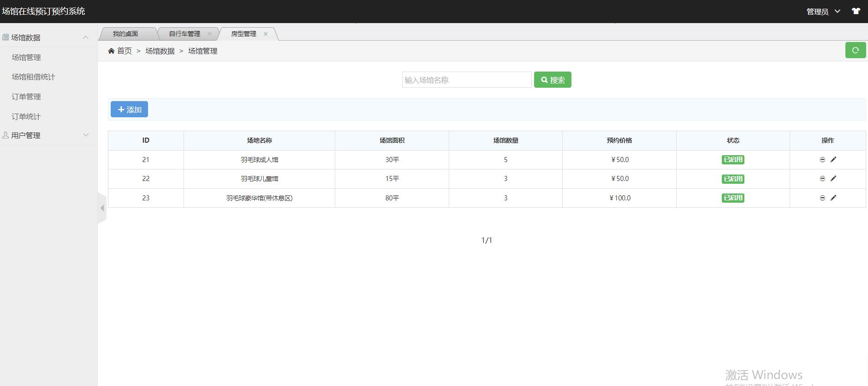Click the ID 21 cell

[146, 160]
